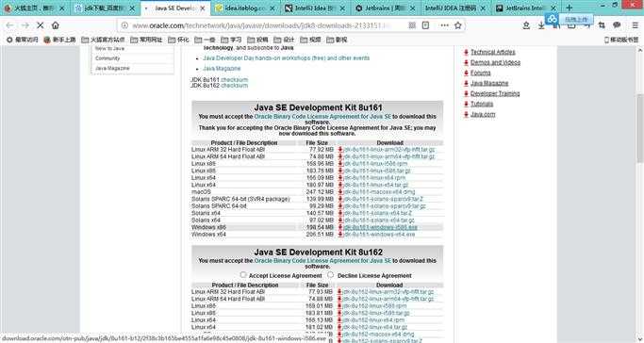Open the page actions three-dot menu
The image size is (644, 343).
pos(444,25)
